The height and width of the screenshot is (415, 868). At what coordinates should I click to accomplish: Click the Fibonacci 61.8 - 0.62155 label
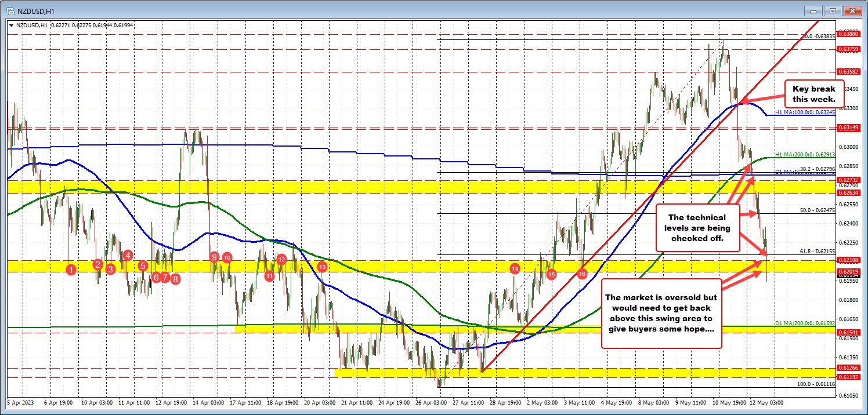pyautogui.click(x=817, y=251)
